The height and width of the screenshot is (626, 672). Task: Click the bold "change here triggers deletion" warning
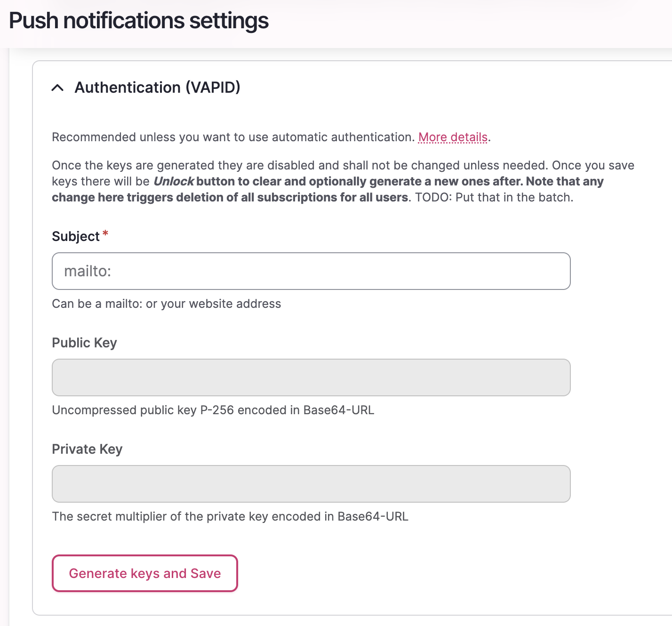(x=230, y=197)
